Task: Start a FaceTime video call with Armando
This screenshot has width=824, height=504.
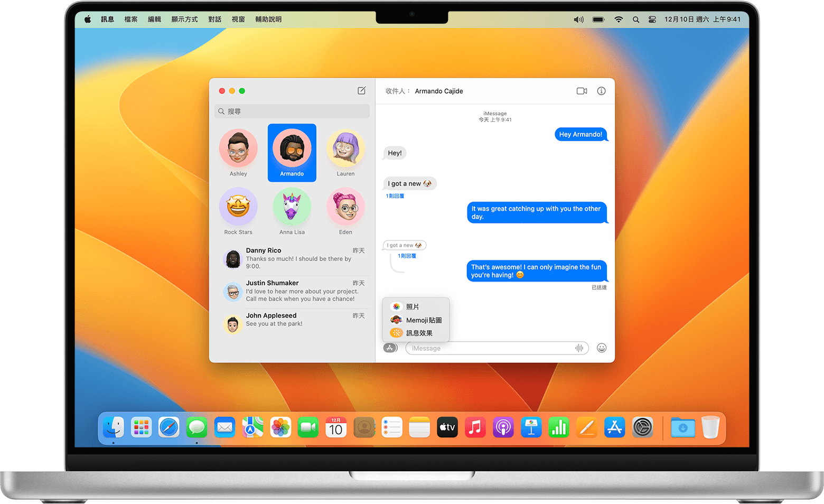Action: pyautogui.click(x=582, y=91)
